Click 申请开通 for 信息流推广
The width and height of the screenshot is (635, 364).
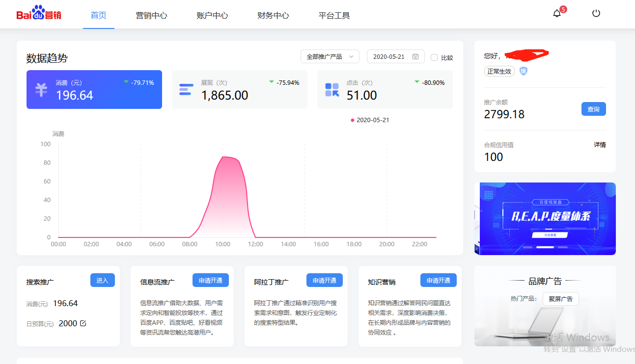(210, 280)
